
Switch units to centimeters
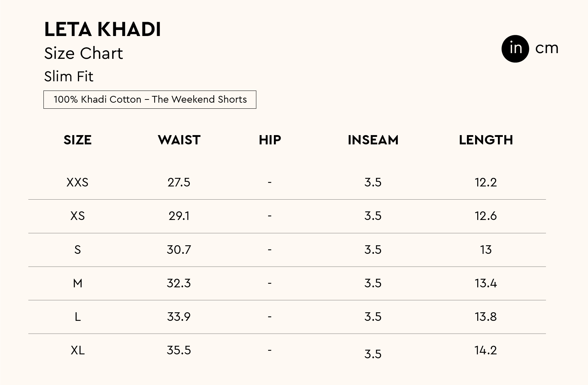click(546, 48)
